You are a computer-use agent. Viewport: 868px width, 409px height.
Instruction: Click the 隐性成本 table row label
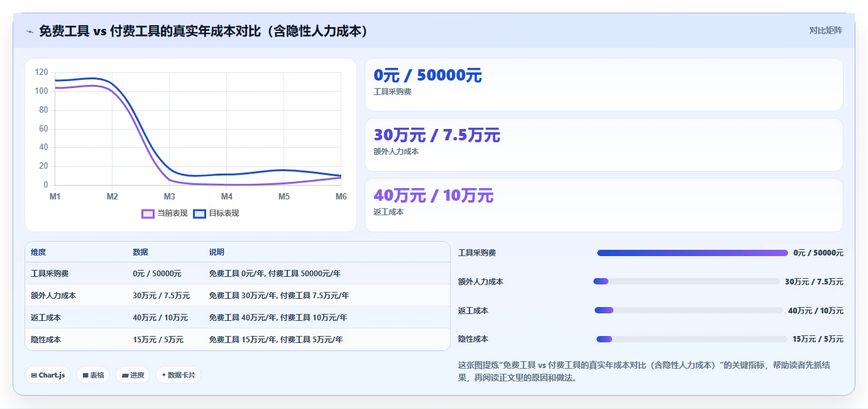[x=46, y=340]
